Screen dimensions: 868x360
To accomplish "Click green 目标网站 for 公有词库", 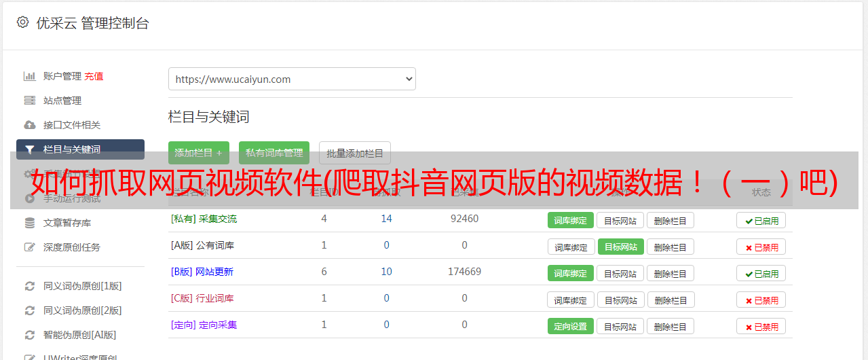I will coord(621,247).
